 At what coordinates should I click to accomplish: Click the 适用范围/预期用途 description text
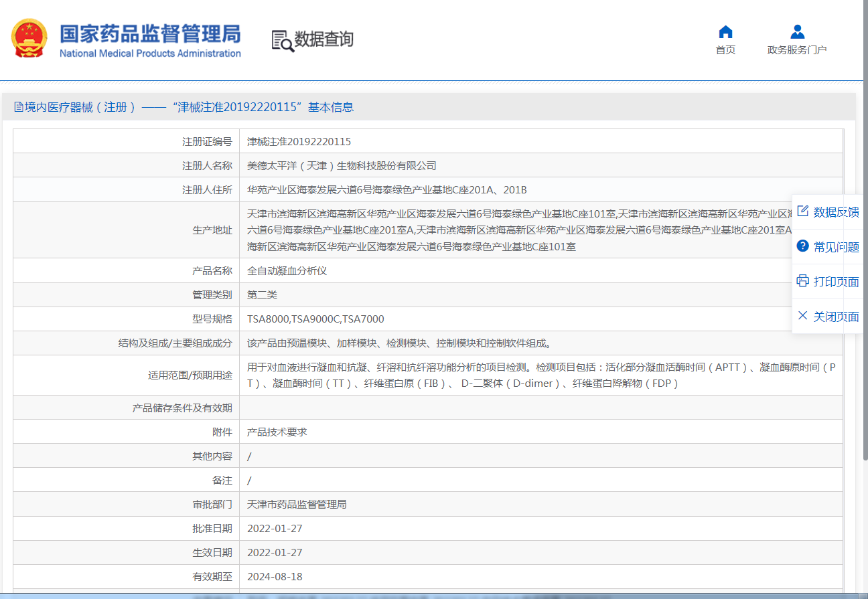pyautogui.click(x=541, y=375)
